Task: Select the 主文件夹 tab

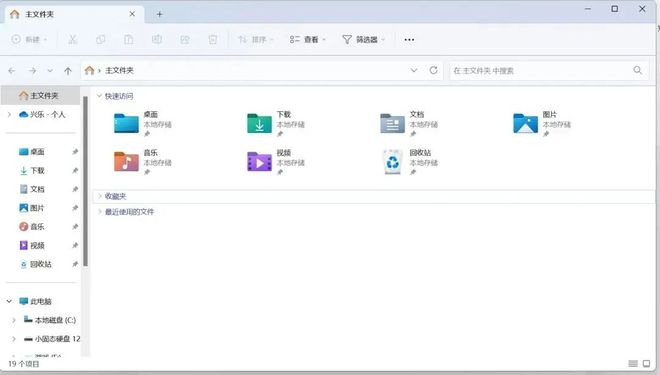Action: point(74,14)
